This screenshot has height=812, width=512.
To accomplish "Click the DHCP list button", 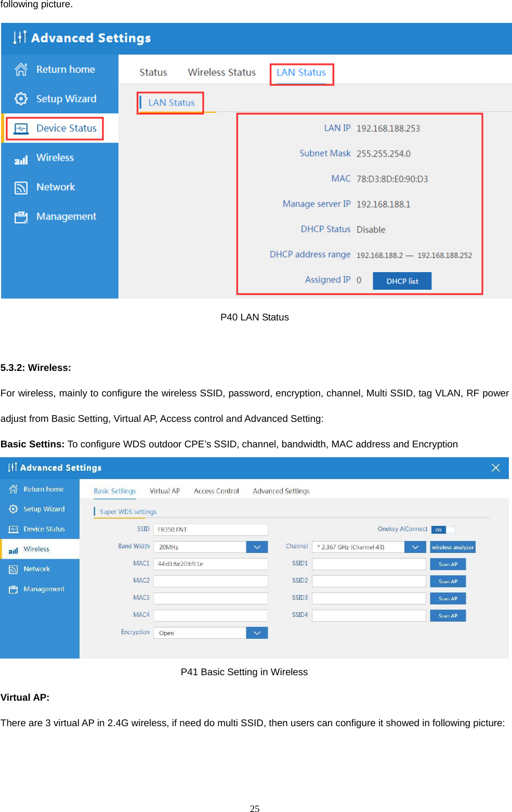I will click(401, 280).
